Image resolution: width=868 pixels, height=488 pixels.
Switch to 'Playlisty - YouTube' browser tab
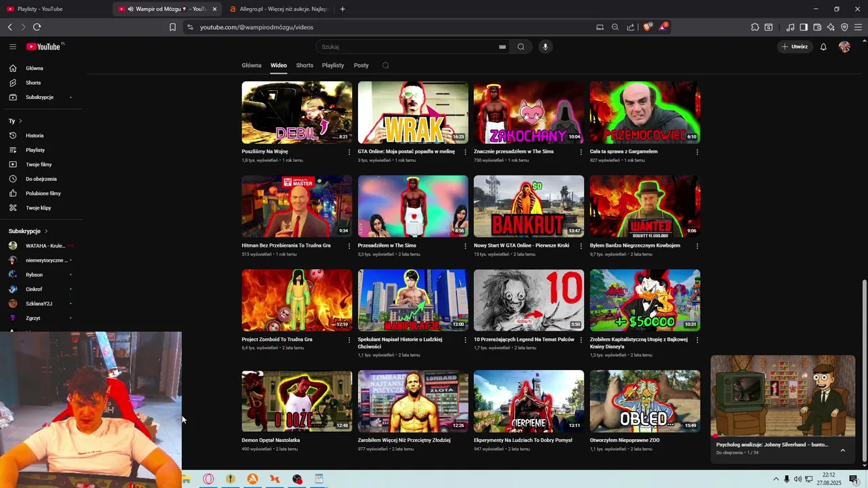(56, 9)
